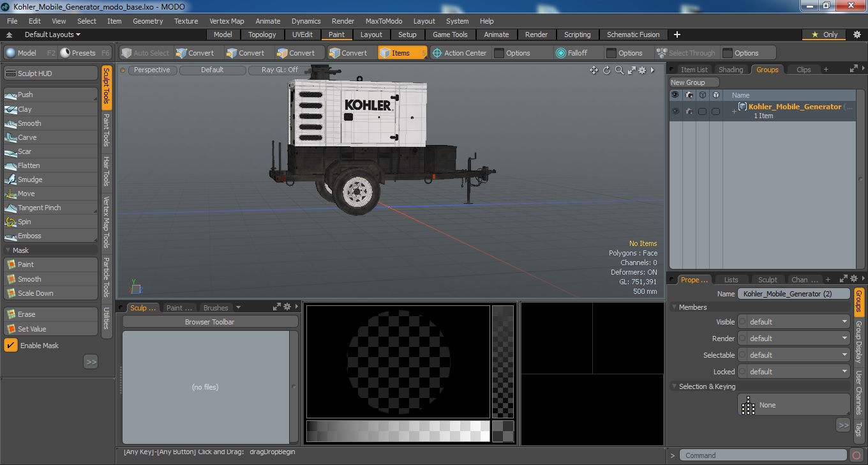Viewport: 868px width, 465px height.
Task: Click the Command input field
Action: tap(763, 455)
